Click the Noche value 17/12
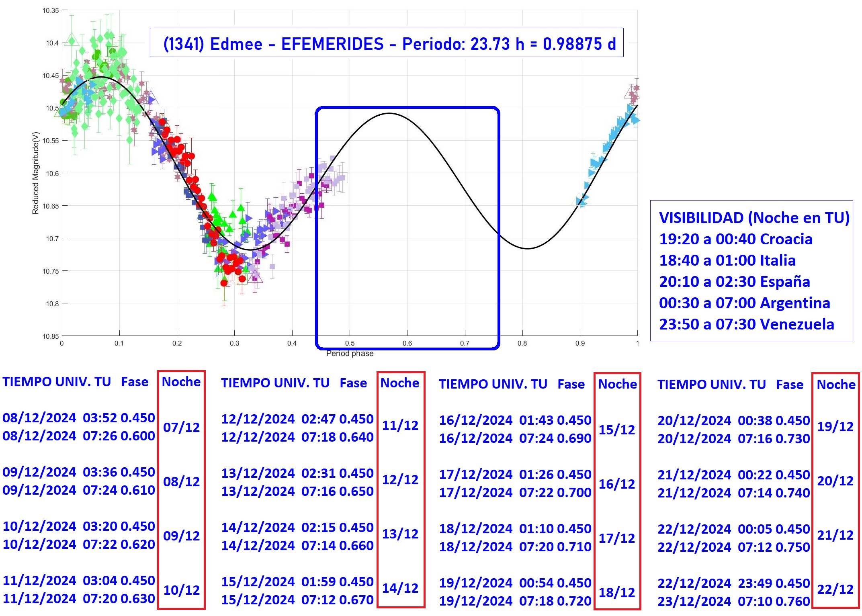The height and width of the screenshot is (616, 862). point(617,538)
